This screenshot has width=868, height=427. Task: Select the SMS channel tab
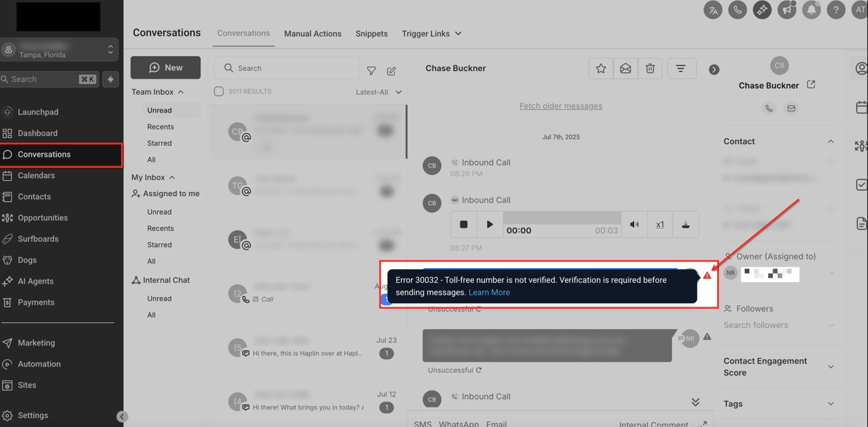coord(422,423)
